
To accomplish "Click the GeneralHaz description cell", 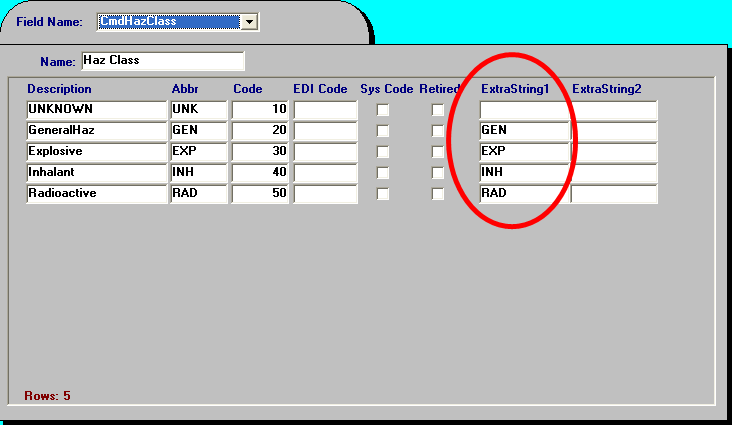I will click(x=97, y=131).
